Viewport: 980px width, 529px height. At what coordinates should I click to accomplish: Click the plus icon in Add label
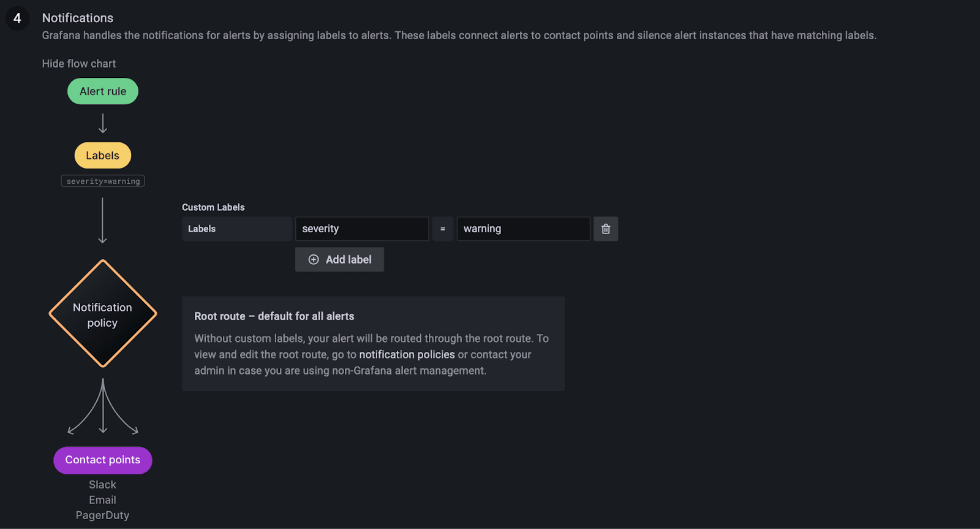click(x=314, y=260)
